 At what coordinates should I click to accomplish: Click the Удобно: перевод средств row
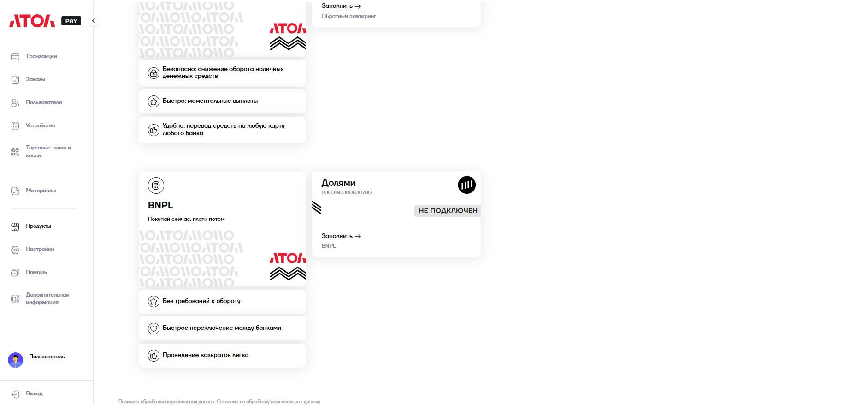[x=222, y=130]
